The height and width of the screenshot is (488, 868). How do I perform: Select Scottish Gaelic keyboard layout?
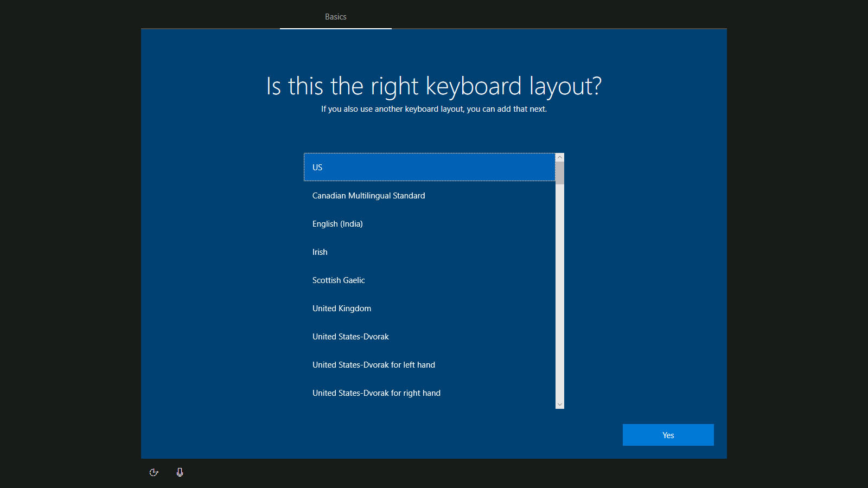click(x=339, y=280)
